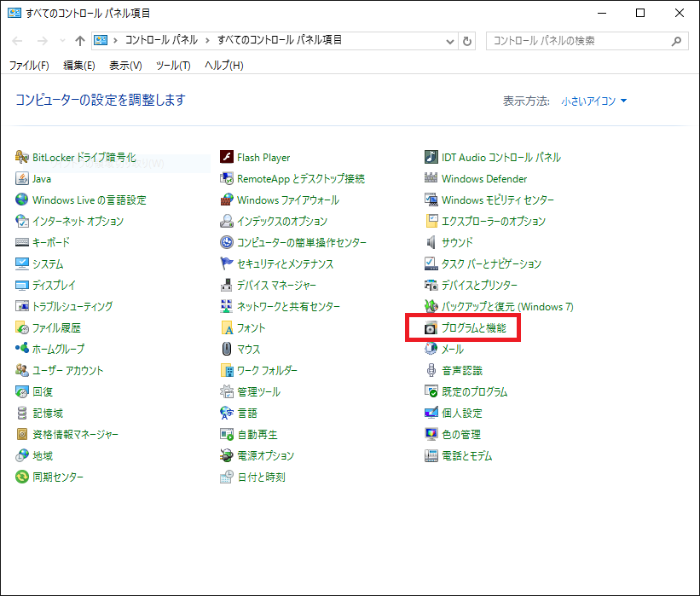Click the refresh button beside address bar
The height and width of the screenshot is (596, 700).
point(467,41)
